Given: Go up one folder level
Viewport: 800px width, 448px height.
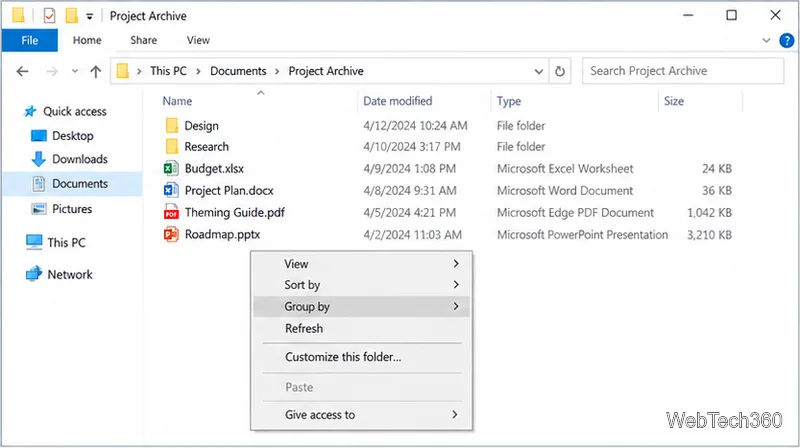Looking at the screenshot, I should tap(95, 71).
